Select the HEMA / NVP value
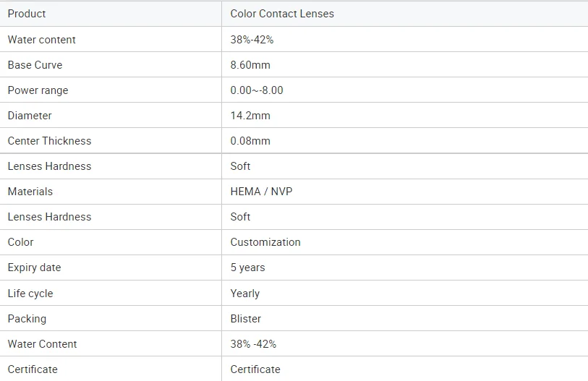Screen dimensions: 588x381 (x=261, y=192)
